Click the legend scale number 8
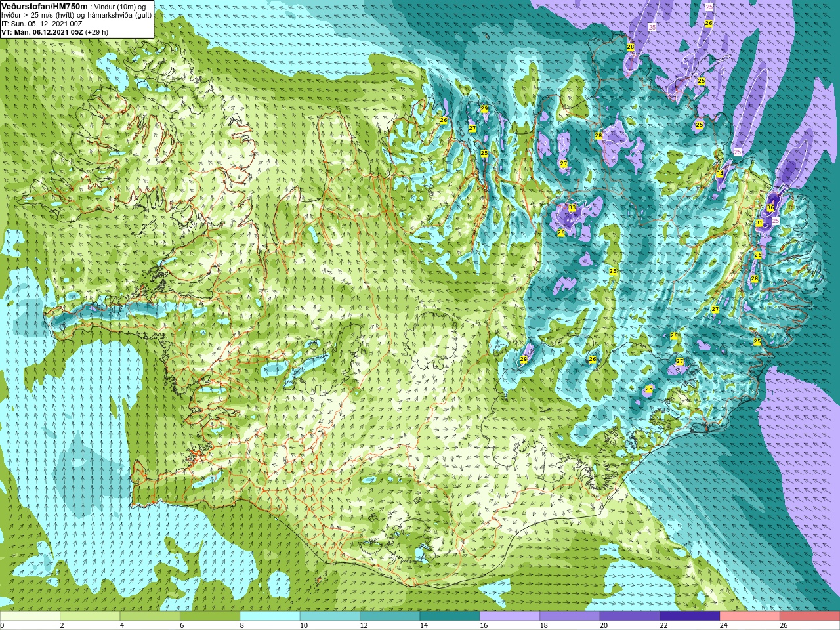Viewport: 840px width, 630px height. tap(242, 625)
